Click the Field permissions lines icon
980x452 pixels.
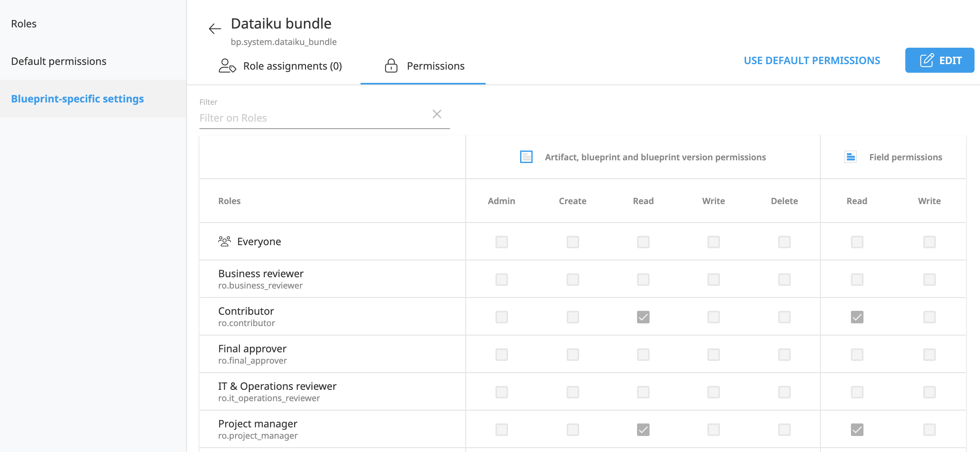(x=851, y=157)
